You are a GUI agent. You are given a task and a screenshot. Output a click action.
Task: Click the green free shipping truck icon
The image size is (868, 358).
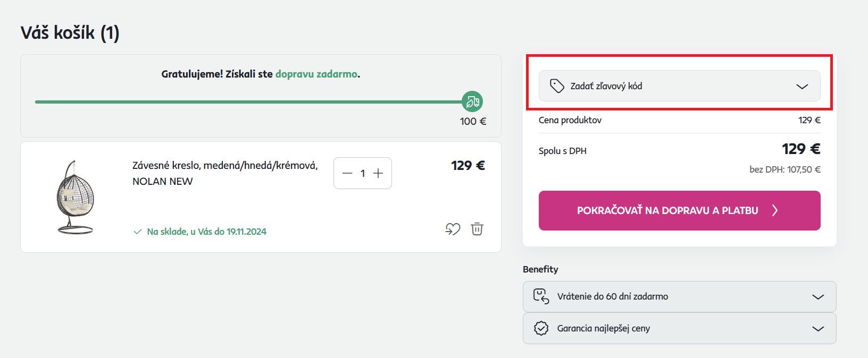[472, 101]
